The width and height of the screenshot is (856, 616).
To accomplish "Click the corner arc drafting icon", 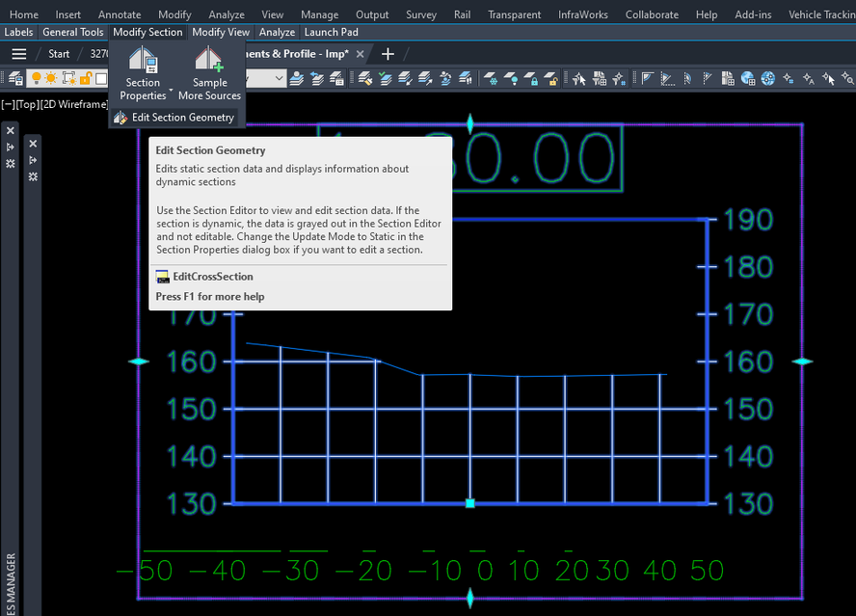I will [x=648, y=78].
